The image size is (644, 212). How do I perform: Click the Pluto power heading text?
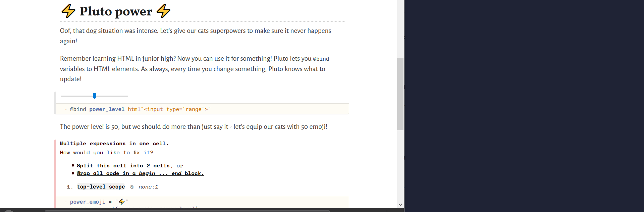(x=116, y=11)
